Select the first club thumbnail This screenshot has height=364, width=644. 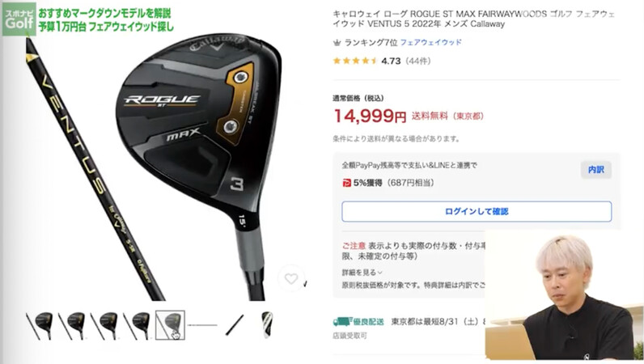coord(40,325)
